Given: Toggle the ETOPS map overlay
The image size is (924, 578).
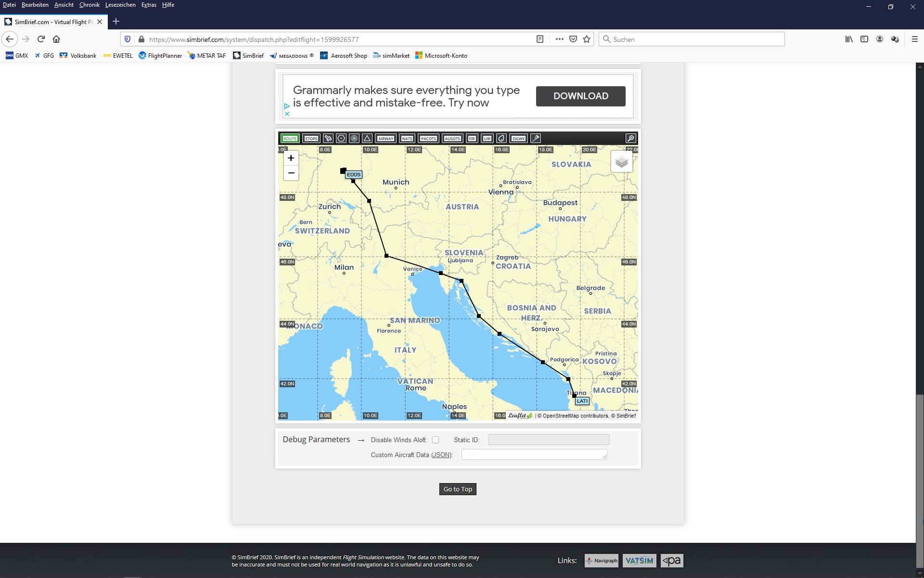Looking at the screenshot, I should pyautogui.click(x=311, y=139).
